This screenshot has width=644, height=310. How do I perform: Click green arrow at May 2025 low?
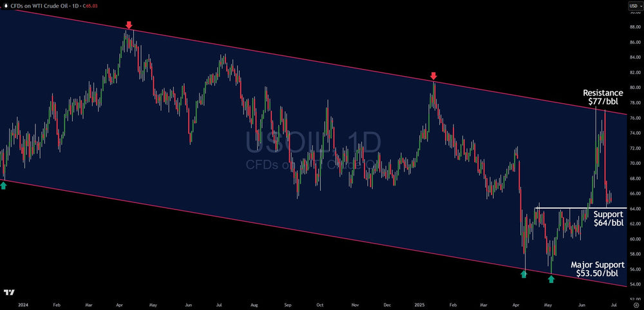[x=551, y=279]
